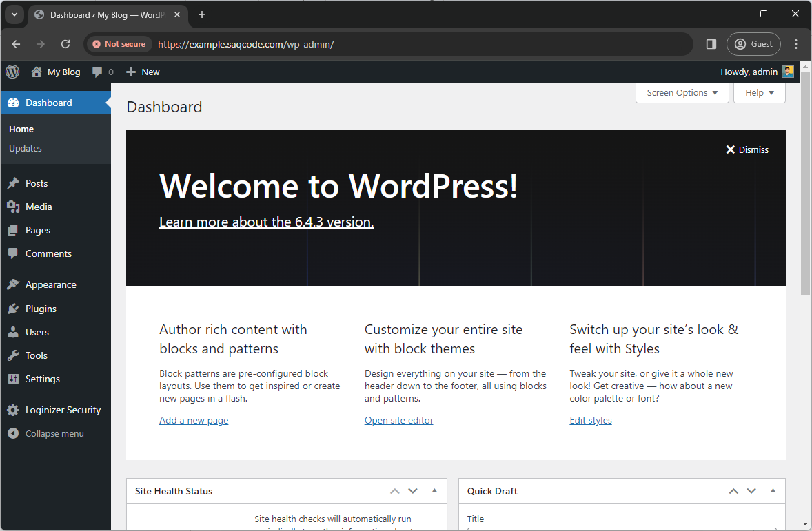812x531 pixels.
Task: Toggle Site Health Status panel collapse
Action: point(434,491)
